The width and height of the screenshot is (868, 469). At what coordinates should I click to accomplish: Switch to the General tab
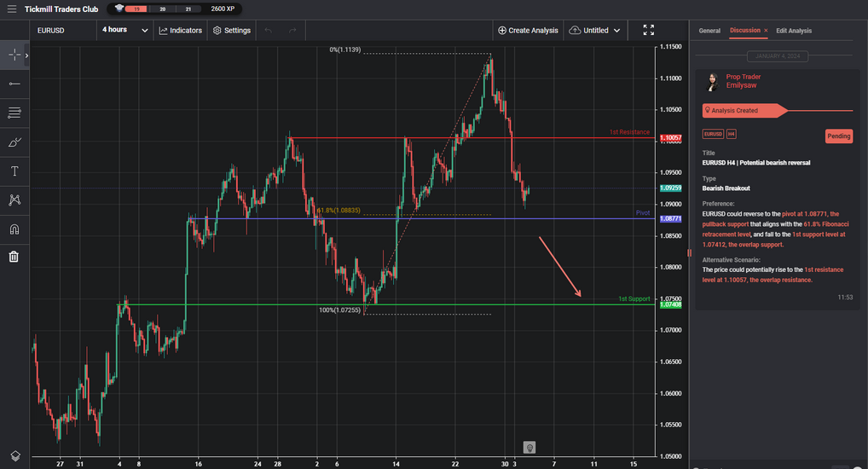709,31
